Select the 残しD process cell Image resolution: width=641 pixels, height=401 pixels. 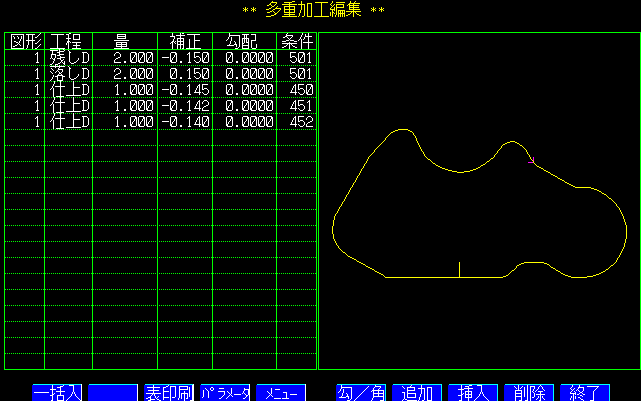[69, 58]
